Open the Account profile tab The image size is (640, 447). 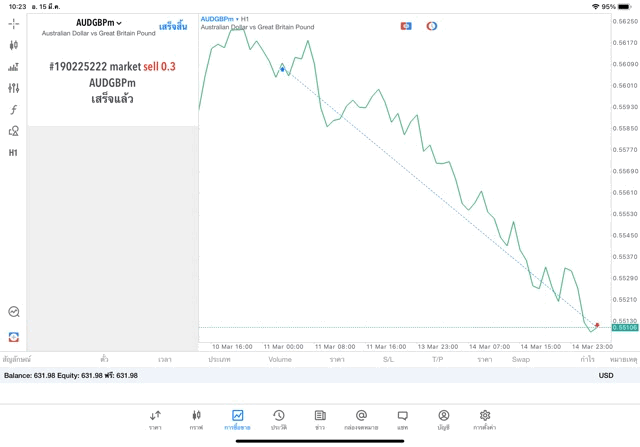(x=443, y=419)
